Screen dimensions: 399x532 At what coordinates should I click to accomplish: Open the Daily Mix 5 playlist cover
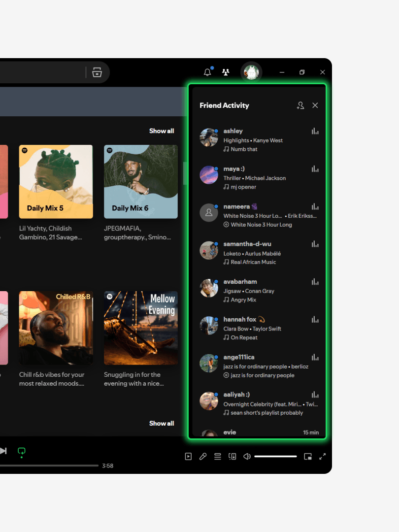[56, 181]
